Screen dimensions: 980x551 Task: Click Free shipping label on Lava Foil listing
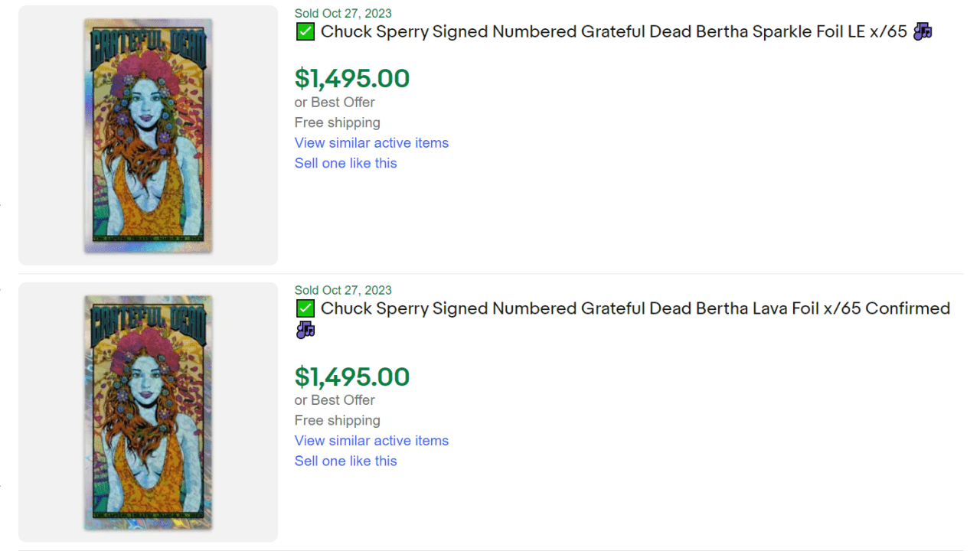[337, 420]
